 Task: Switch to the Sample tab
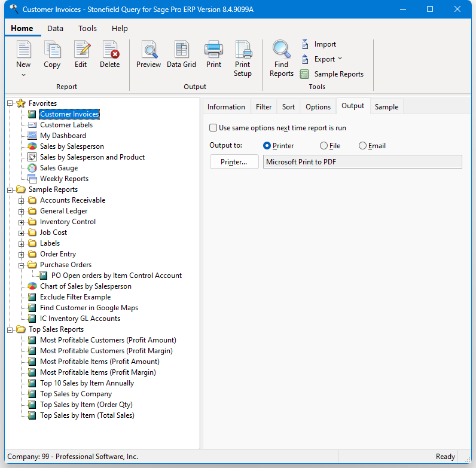[386, 107]
